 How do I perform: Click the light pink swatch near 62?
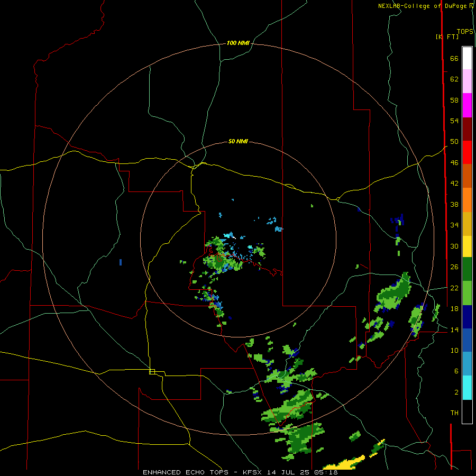tap(467, 81)
